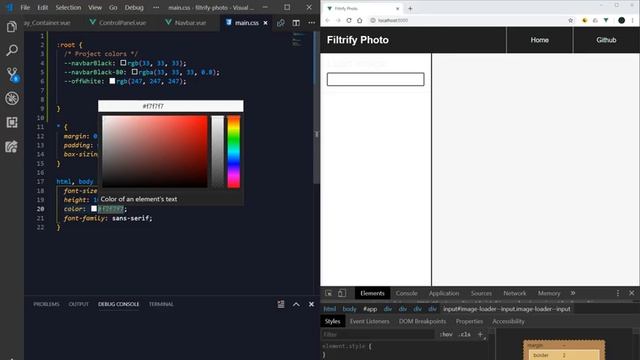
Task: Toggle element state with :hov
Action: pos(446,334)
